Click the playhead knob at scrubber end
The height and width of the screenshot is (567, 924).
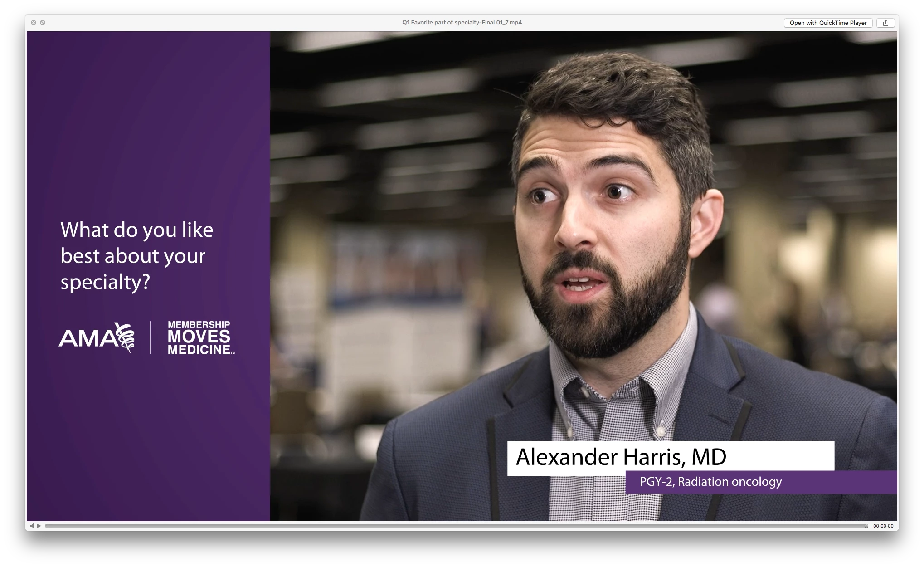(866, 526)
